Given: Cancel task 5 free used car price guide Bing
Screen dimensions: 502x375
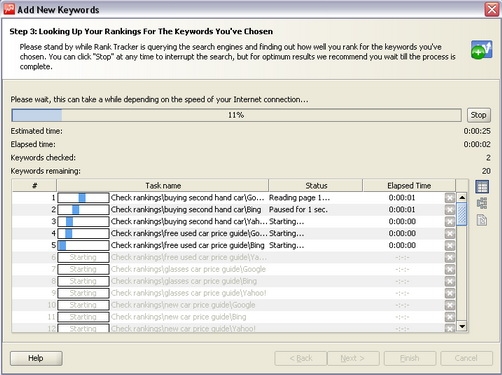Looking at the screenshot, I should 450,246.
